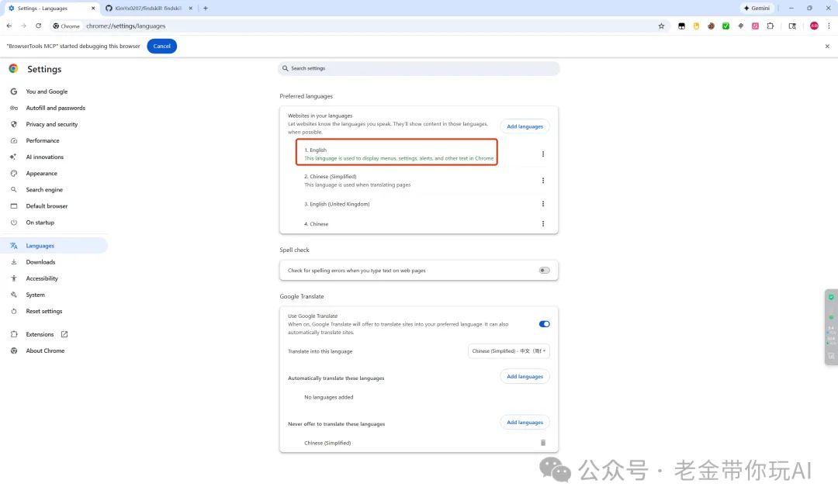Open more actions for English language
Screen dimensions: 838x504
(x=543, y=154)
